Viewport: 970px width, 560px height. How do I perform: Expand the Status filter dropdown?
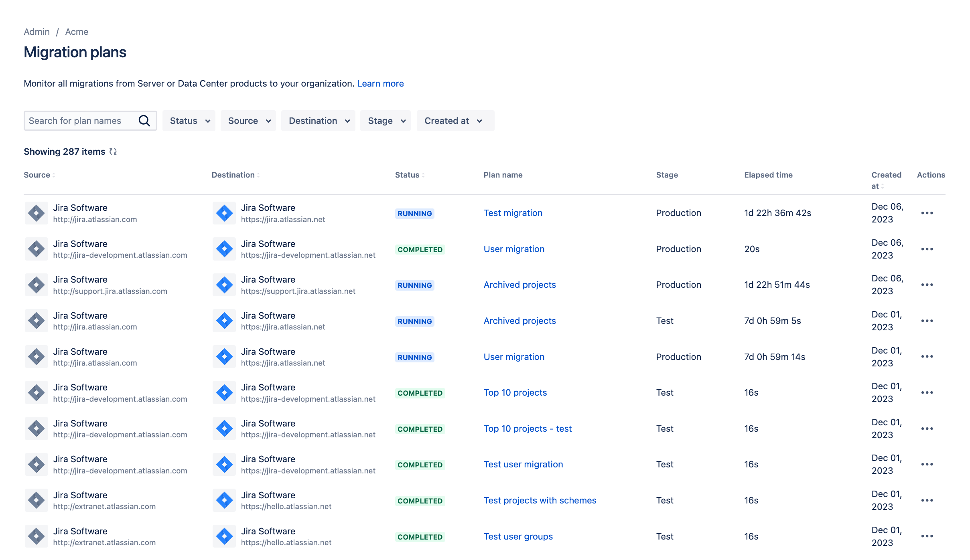(x=189, y=121)
